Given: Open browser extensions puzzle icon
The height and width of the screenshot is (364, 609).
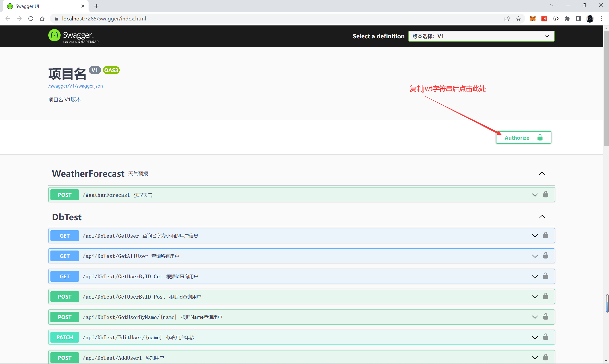Looking at the screenshot, I should [x=567, y=19].
